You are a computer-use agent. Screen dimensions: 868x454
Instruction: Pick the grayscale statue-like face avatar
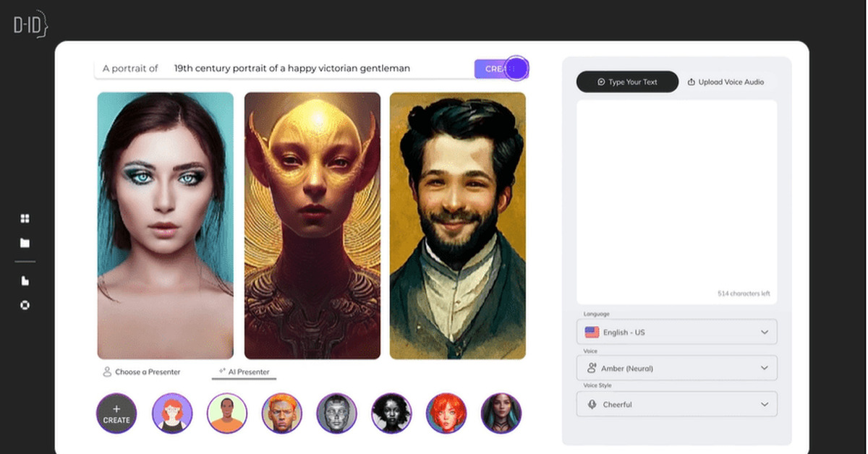point(337,414)
